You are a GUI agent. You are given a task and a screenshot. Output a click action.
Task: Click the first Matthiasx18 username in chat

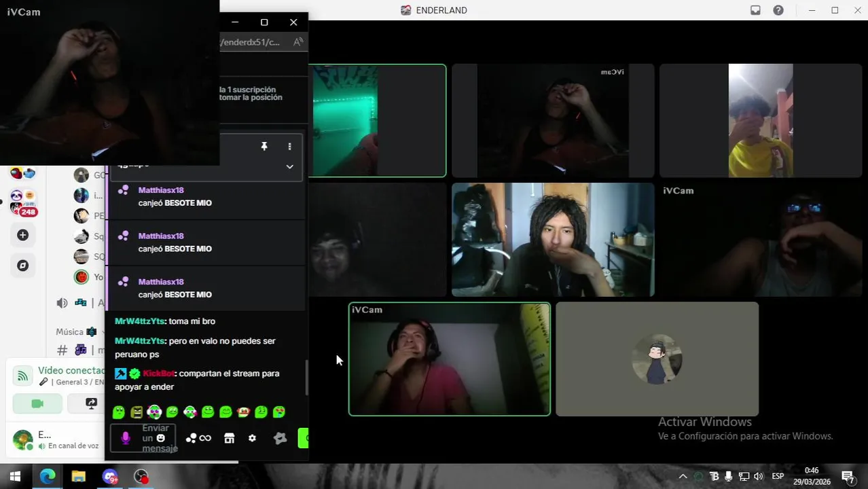click(x=161, y=190)
